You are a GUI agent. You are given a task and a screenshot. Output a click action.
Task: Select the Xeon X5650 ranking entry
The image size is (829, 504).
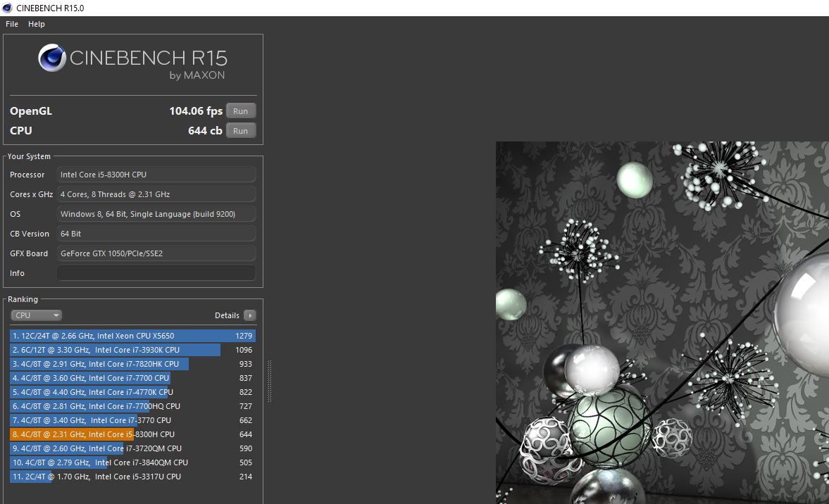click(x=132, y=336)
